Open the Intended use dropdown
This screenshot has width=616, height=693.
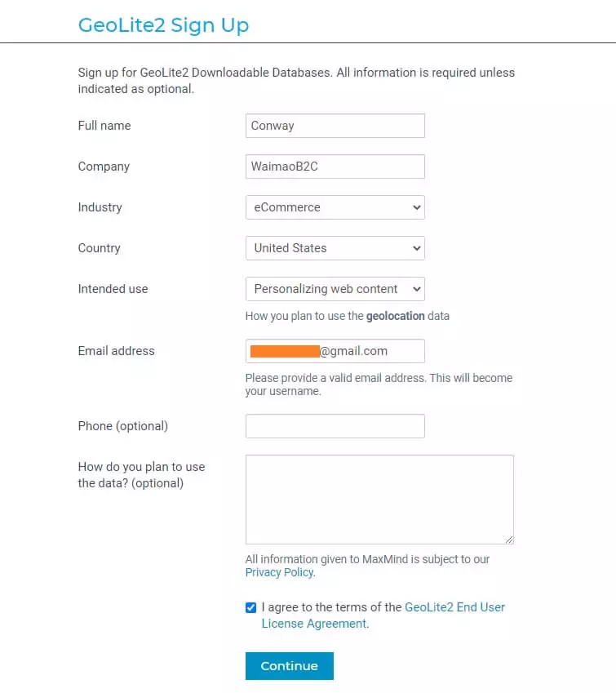tap(335, 289)
